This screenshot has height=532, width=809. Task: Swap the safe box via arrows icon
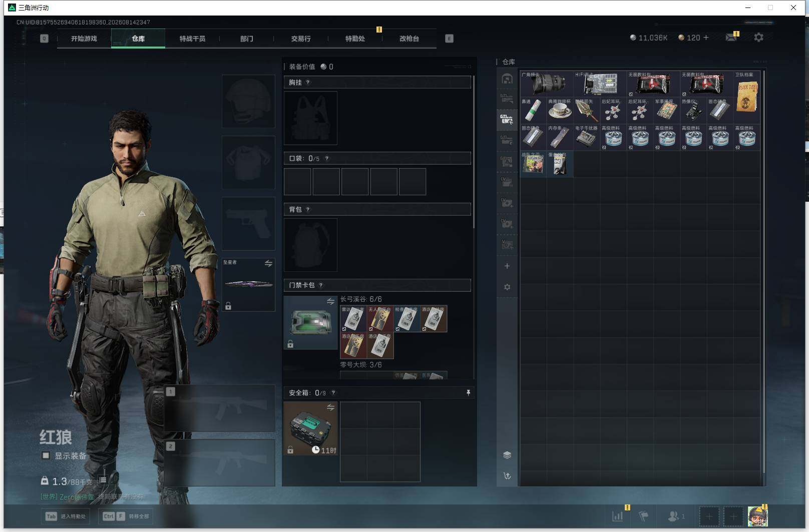coord(330,407)
